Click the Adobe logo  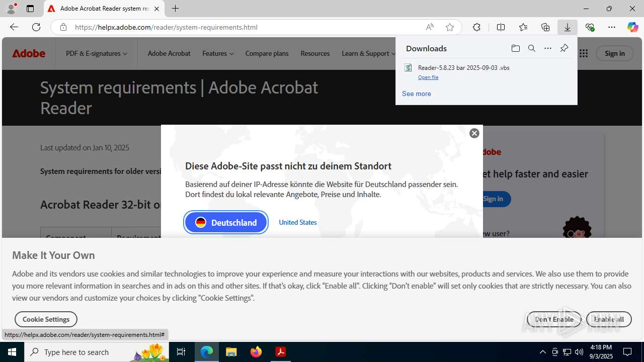(x=29, y=53)
